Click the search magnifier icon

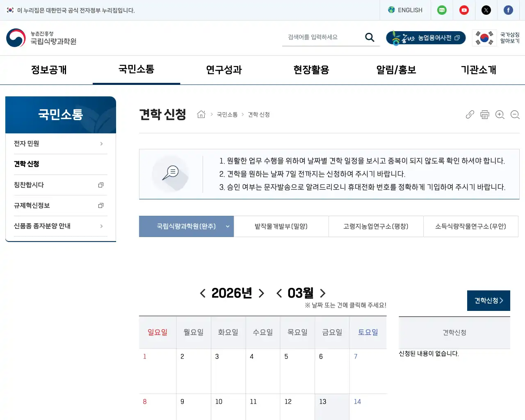coord(369,37)
